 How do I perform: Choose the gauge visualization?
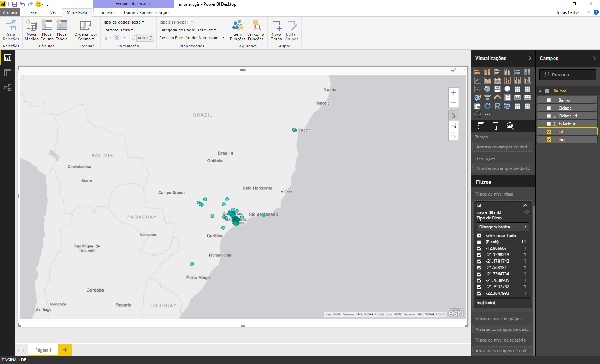click(497, 97)
